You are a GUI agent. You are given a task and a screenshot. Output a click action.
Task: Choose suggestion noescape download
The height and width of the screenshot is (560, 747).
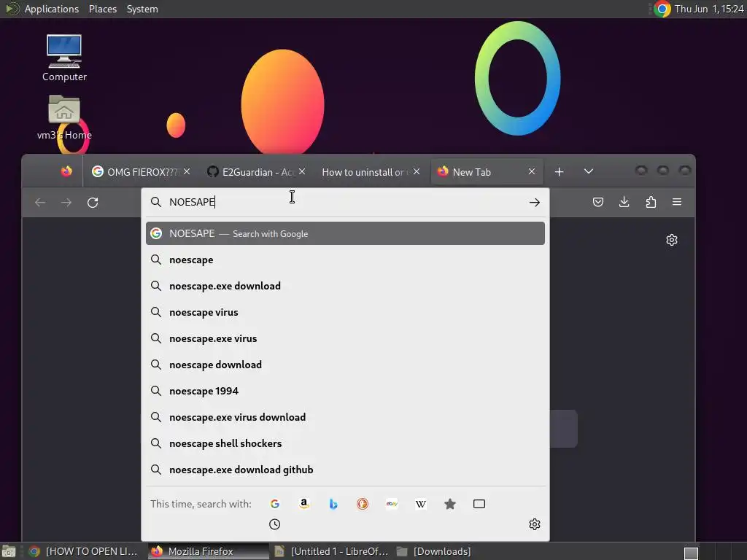[345, 365]
